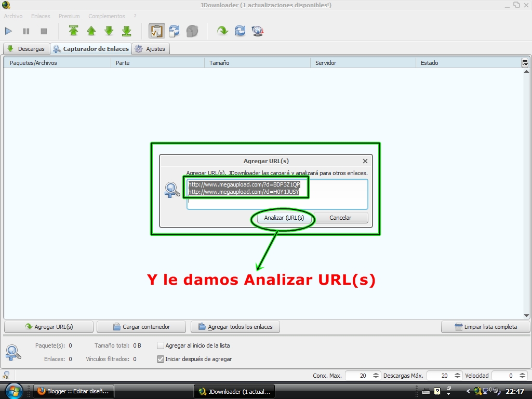Click the green arrow add-links toolbar icon
The height and width of the screenshot is (399, 532).
coord(222,31)
